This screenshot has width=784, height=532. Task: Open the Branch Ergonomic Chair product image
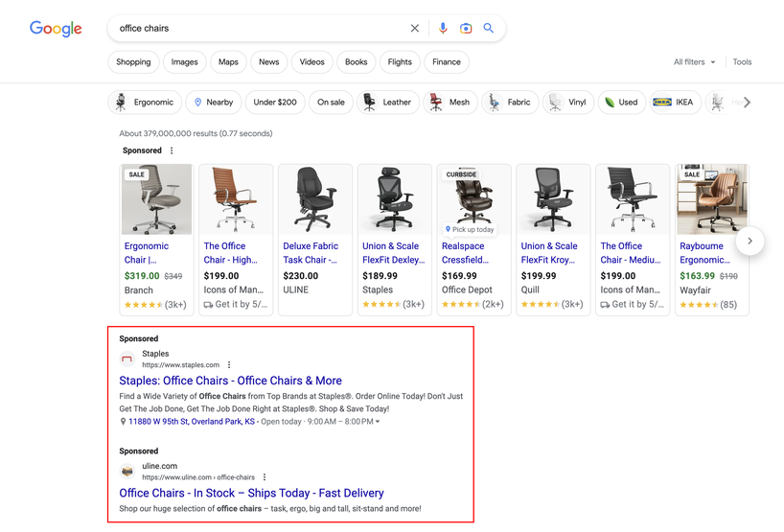pyautogui.click(x=156, y=199)
